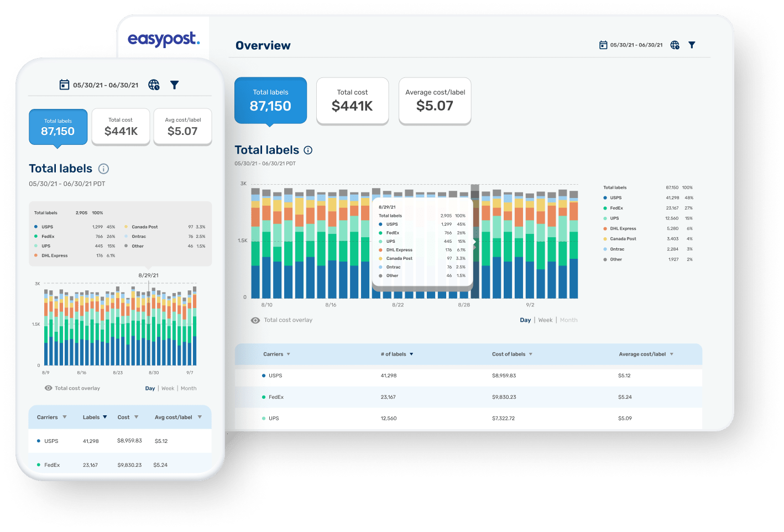This screenshot has height=532, width=784.
Task: Select mobile Total cost card
Action: click(121, 127)
